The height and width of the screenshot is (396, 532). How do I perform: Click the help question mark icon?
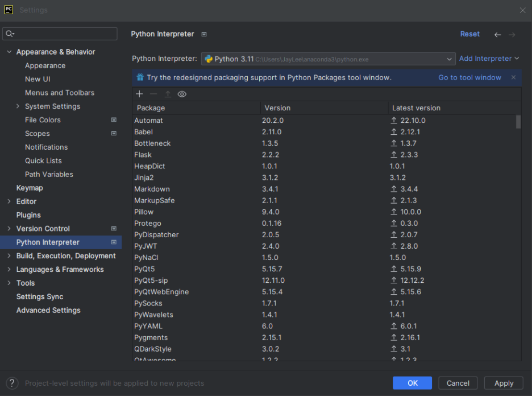(12, 383)
